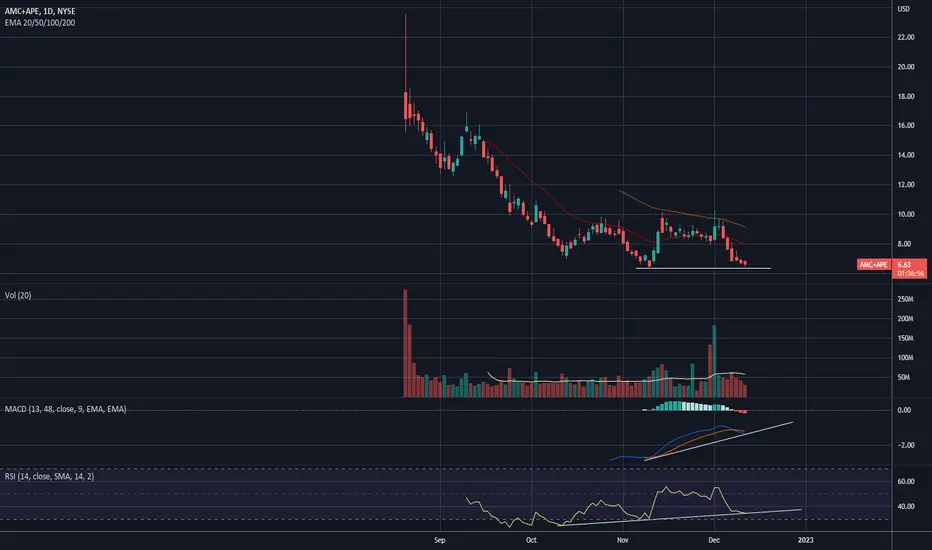Click the 100M volume axis label
The height and width of the screenshot is (550, 932).
pos(905,358)
